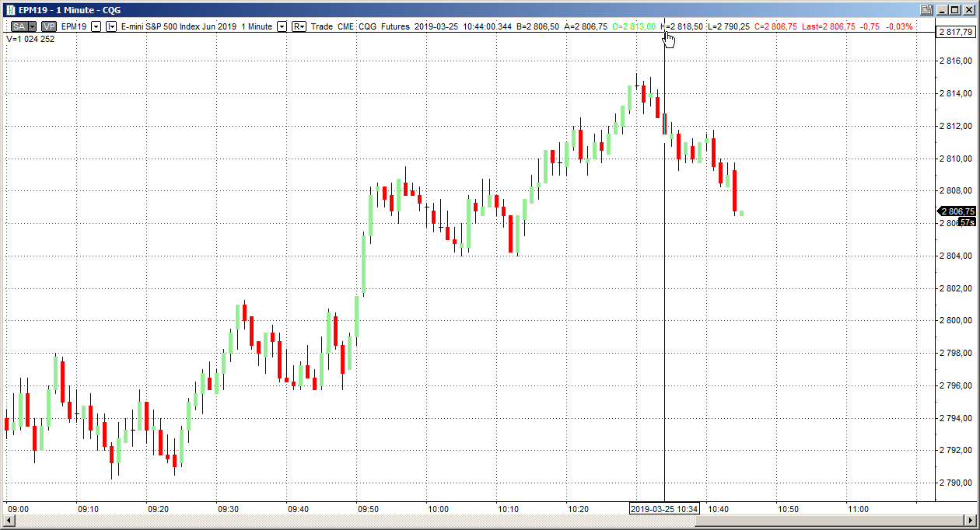Click the 11:00 time axis label

pyautogui.click(x=858, y=509)
